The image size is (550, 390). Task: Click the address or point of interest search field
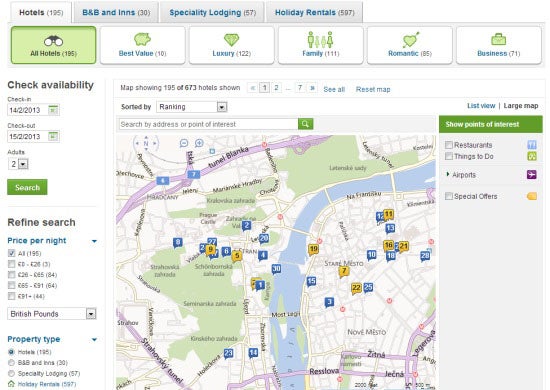click(x=209, y=124)
